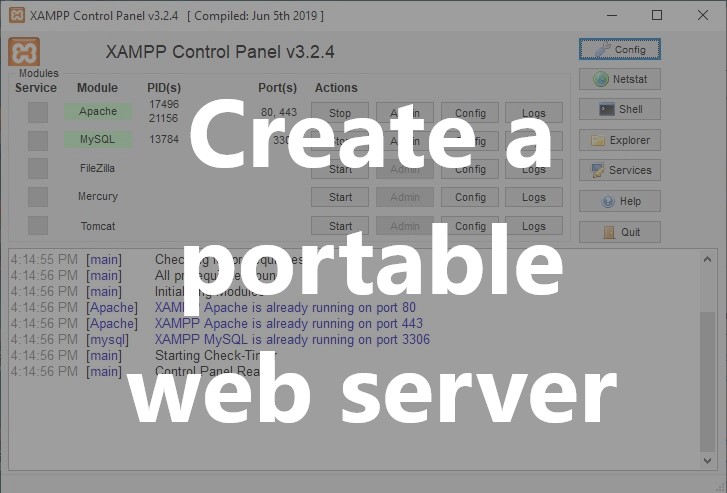This screenshot has height=493, width=727.
Task: Minimize the XAMPP window
Action: coord(612,15)
